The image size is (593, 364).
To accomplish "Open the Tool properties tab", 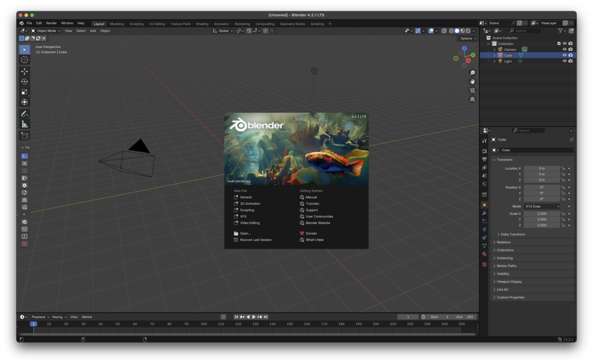I will (484, 141).
